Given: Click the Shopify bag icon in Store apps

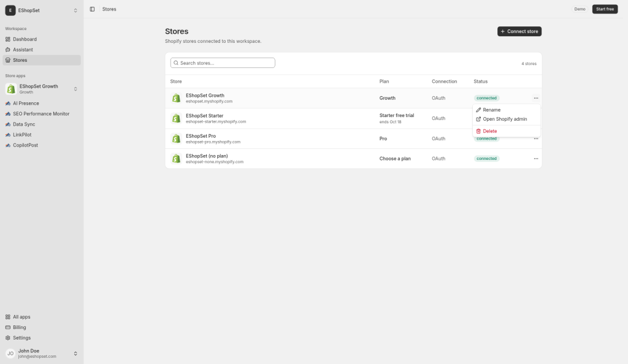Looking at the screenshot, I should [11, 89].
